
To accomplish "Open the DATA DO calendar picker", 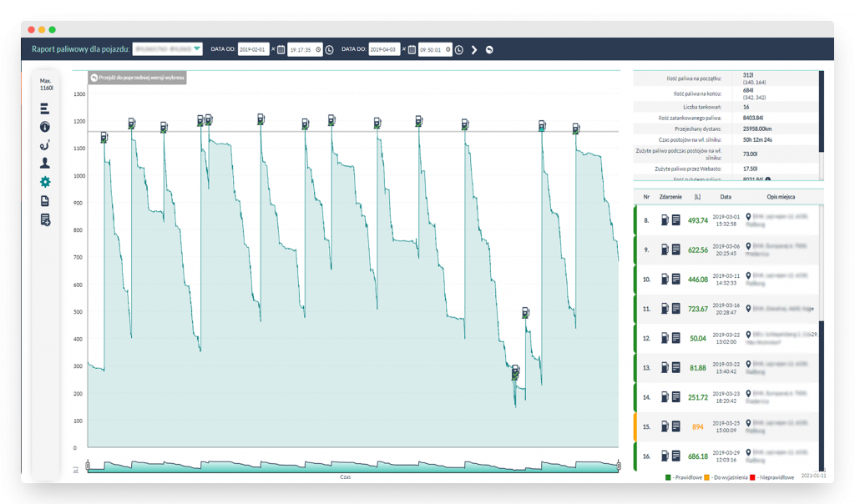I will point(412,49).
